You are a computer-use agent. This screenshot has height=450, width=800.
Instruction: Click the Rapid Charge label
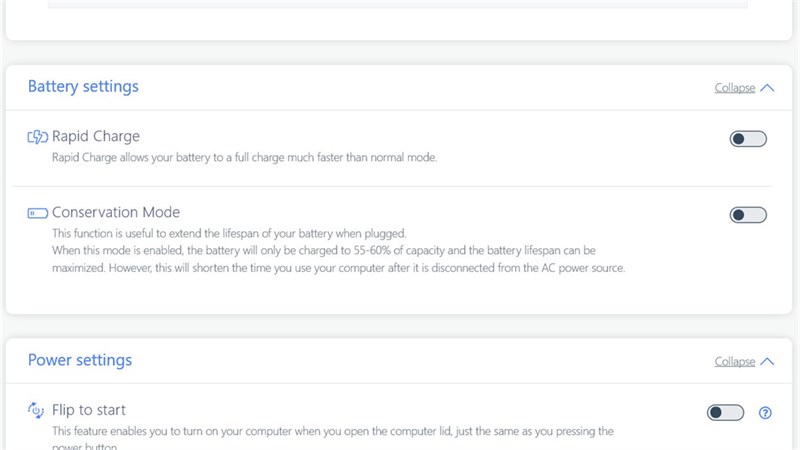[96, 136]
